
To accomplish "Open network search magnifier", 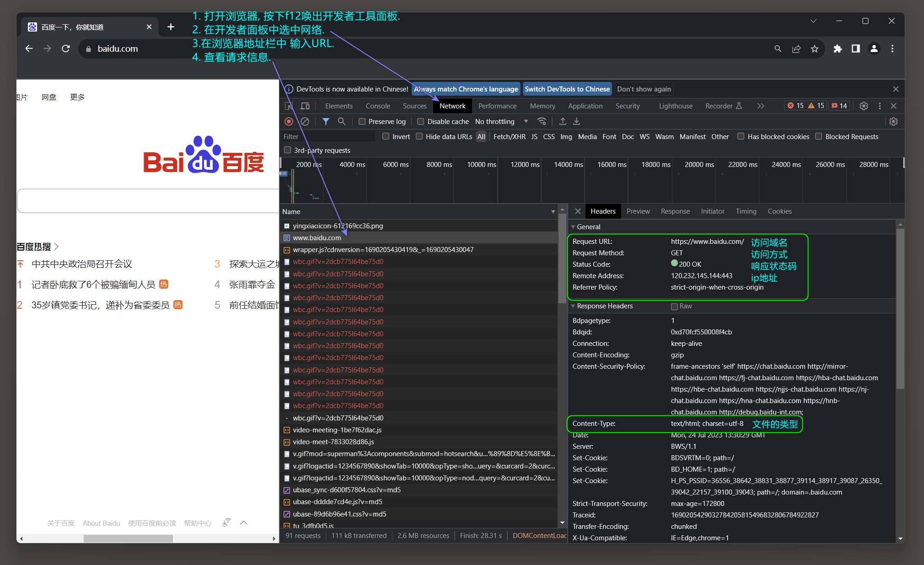I will coord(342,121).
